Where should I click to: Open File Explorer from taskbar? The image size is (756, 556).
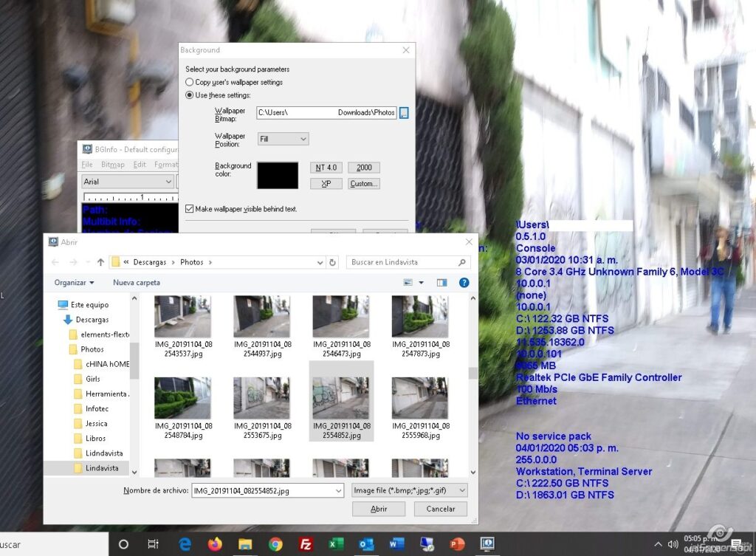245,544
